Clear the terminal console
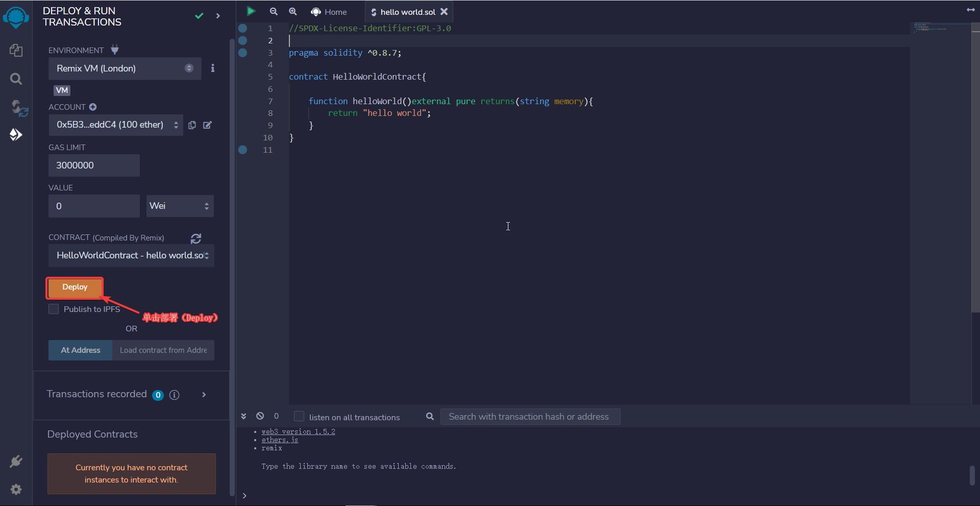This screenshot has width=980, height=506. click(260, 416)
